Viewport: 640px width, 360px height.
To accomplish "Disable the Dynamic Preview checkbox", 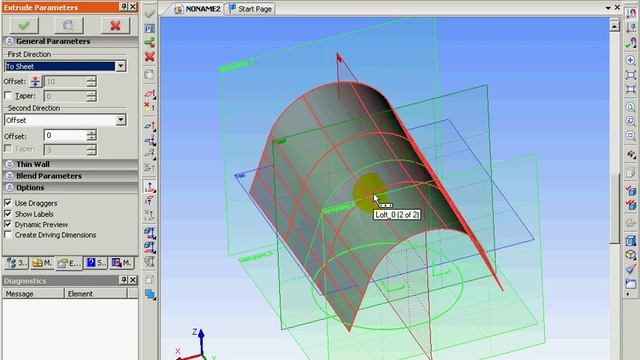I will (8, 224).
